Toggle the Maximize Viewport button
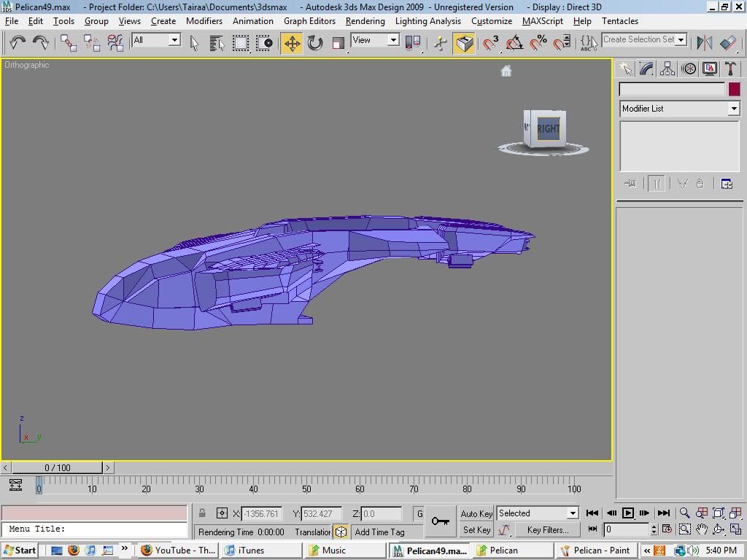 pyautogui.click(x=735, y=529)
